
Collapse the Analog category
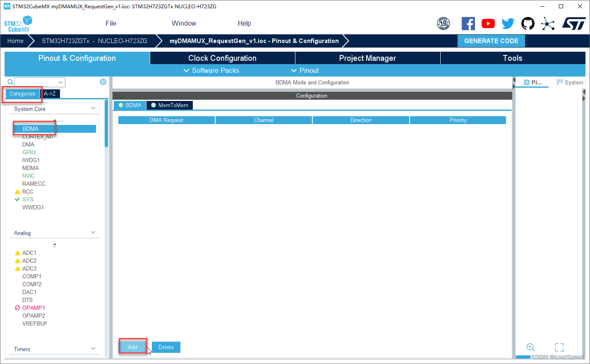point(93,232)
